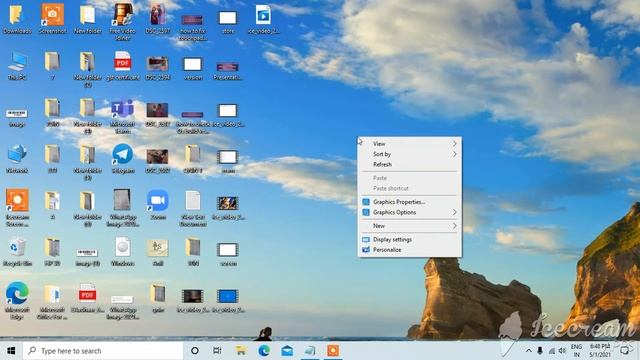This screenshot has width=640, height=360.
Task: Click the greyed-out Paste entry
Action: click(x=410, y=178)
